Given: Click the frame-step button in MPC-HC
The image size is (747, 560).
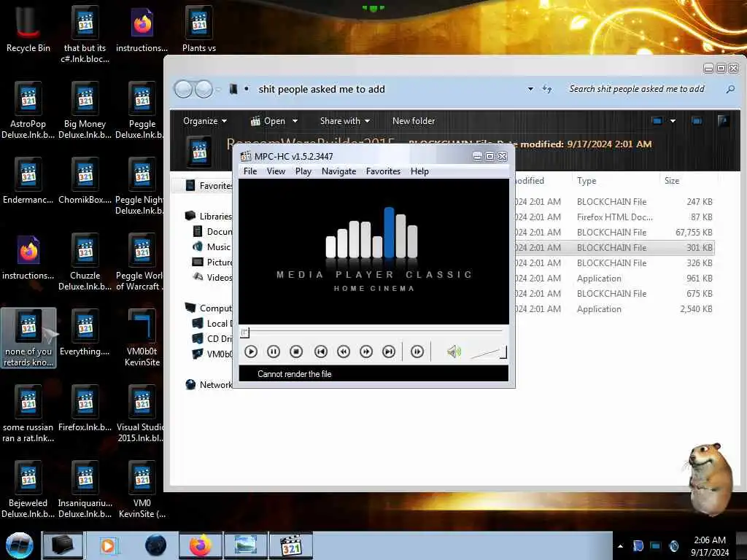Looking at the screenshot, I should [417, 351].
